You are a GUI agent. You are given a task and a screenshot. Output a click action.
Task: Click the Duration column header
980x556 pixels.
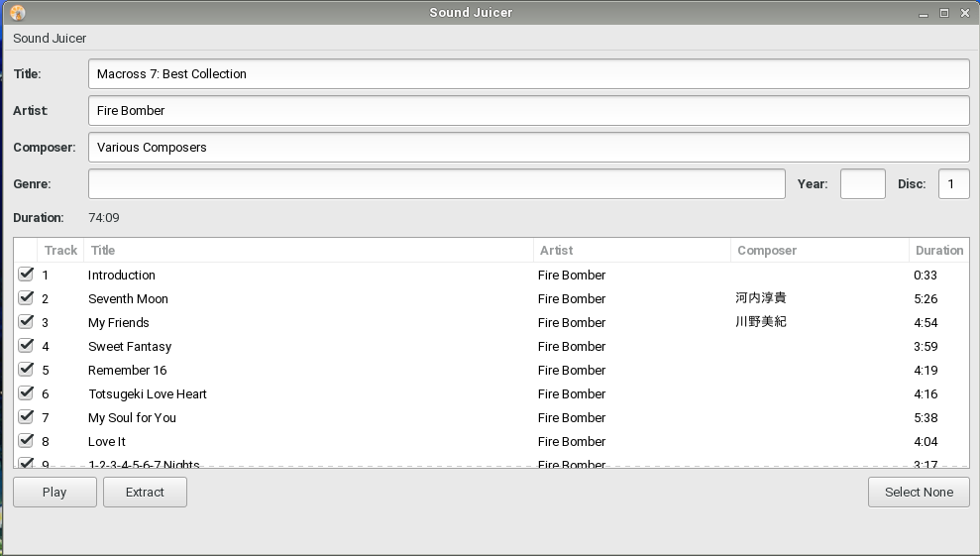938,251
